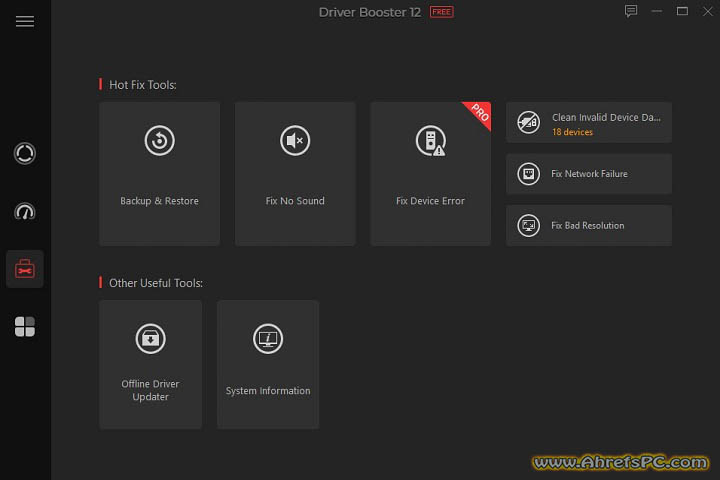Click the orange '18 devices' text
Image resolution: width=720 pixels, height=480 pixels.
[572, 132]
